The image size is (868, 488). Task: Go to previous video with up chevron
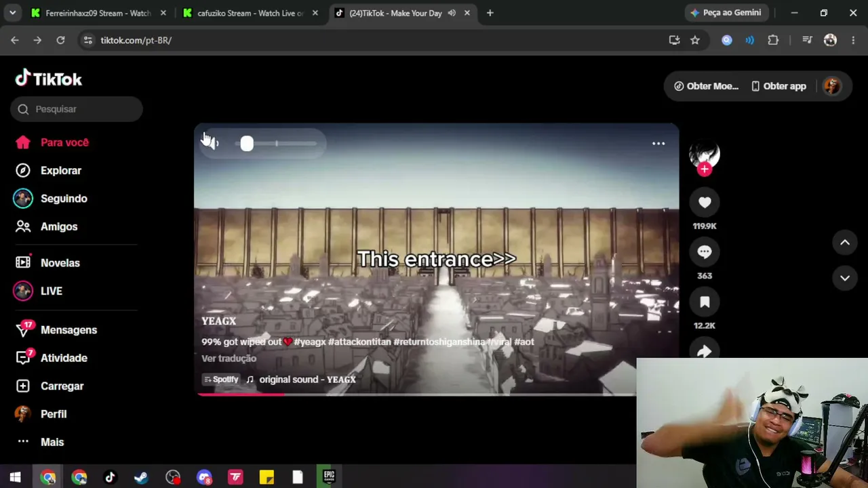coord(845,243)
